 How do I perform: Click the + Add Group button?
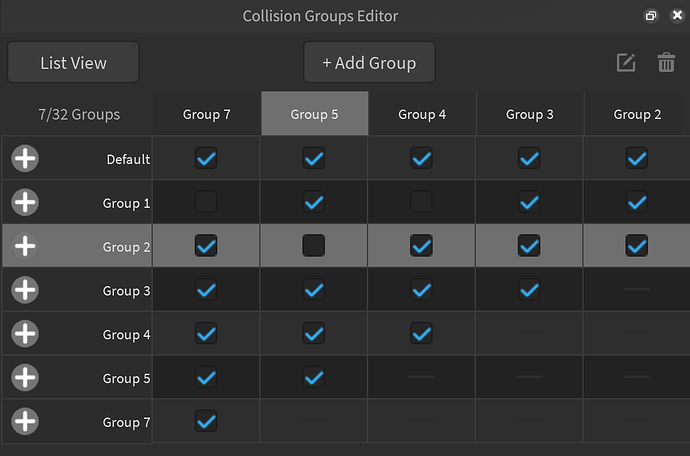369,63
